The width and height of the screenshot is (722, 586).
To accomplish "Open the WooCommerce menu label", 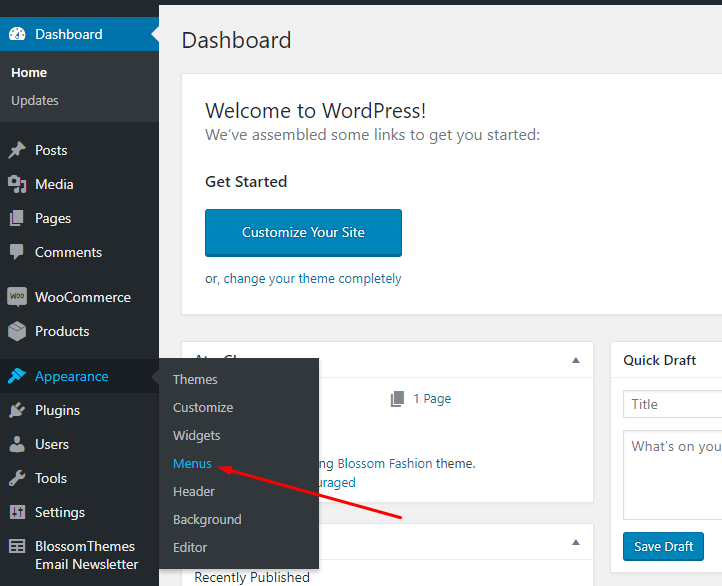I will click(x=83, y=297).
